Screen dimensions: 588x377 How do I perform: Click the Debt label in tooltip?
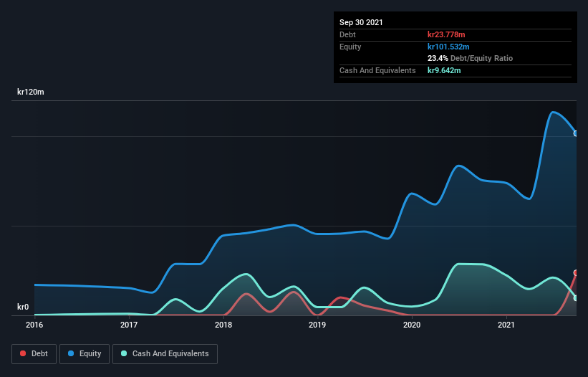(x=347, y=34)
